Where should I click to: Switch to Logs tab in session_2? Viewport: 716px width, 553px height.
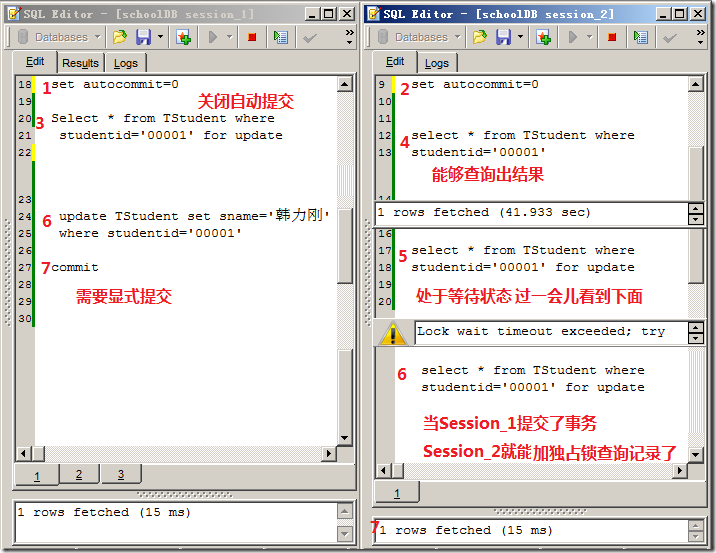pyautogui.click(x=437, y=63)
